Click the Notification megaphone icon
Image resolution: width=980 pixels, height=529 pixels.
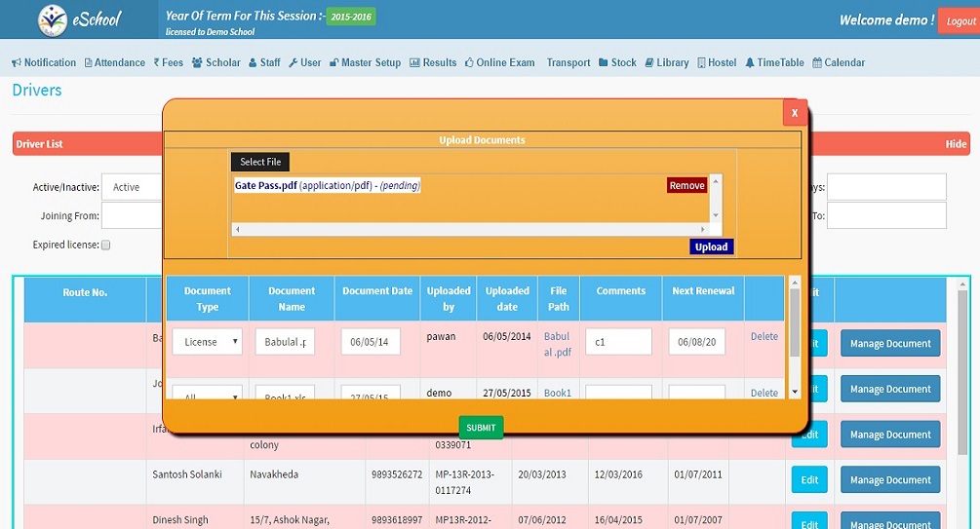[x=17, y=63]
